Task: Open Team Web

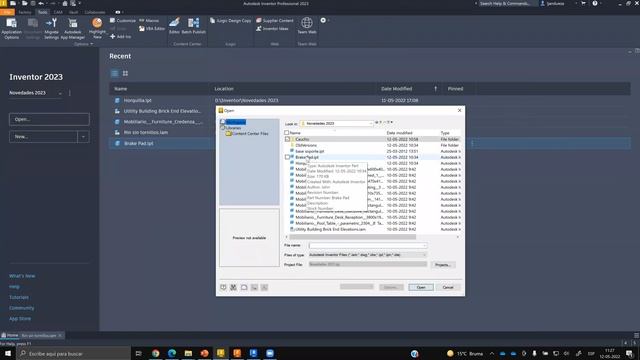Action: [307, 25]
